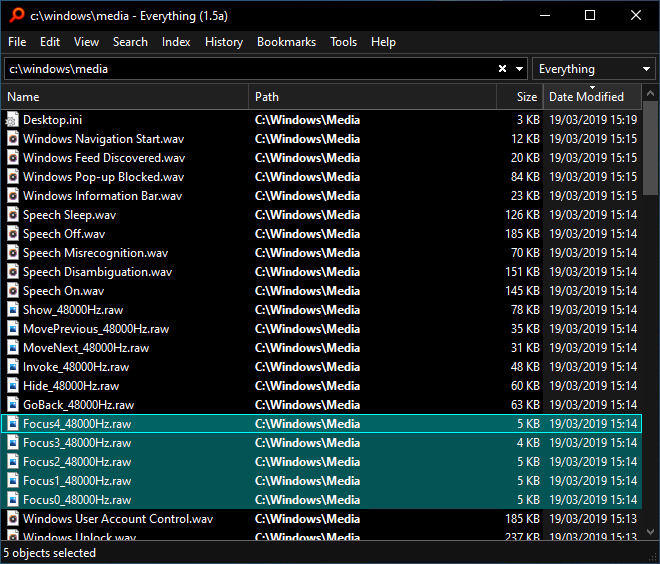Image resolution: width=660 pixels, height=564 pixels.
Task: Click the Speech Sleep.wav file icon
Action: point(13,215)
